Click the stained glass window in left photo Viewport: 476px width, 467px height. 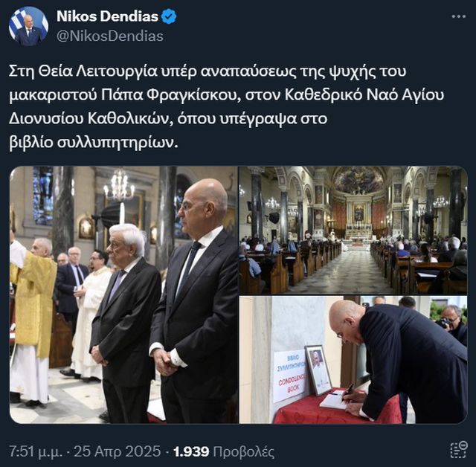[42, 196]
